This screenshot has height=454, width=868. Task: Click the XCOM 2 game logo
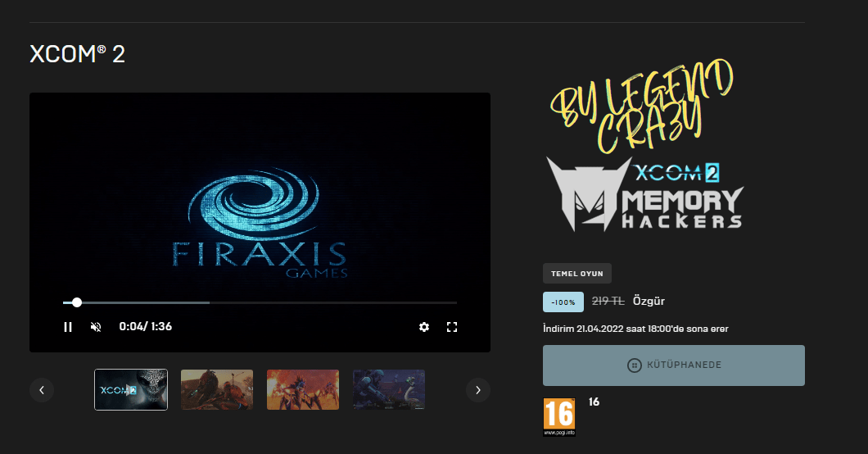click(676, 173)
